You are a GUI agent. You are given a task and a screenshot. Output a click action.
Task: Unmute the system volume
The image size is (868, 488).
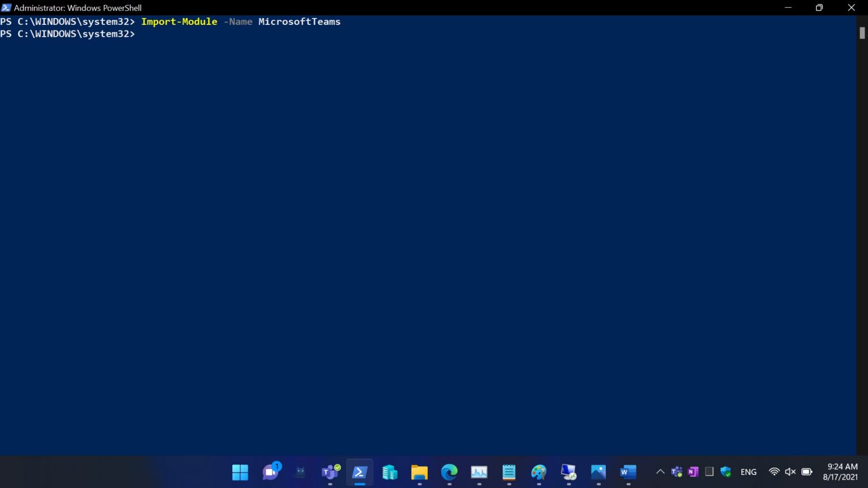pos(789,472)
